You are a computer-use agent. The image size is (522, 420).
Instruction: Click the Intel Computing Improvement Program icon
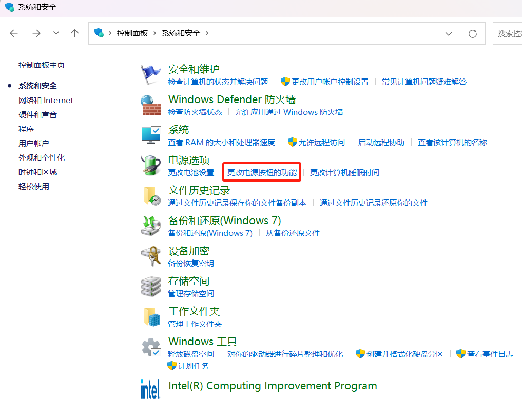point(150,389)
